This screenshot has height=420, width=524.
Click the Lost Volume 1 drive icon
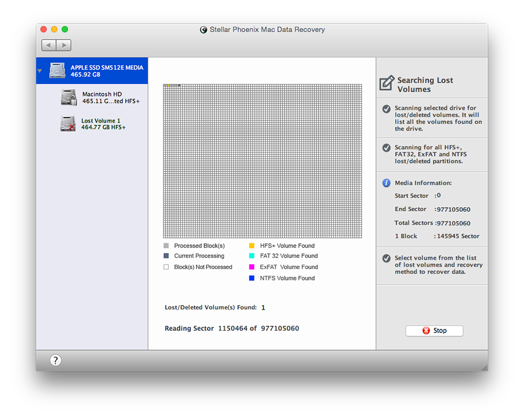pyautogui.click(x=68, y=124)
